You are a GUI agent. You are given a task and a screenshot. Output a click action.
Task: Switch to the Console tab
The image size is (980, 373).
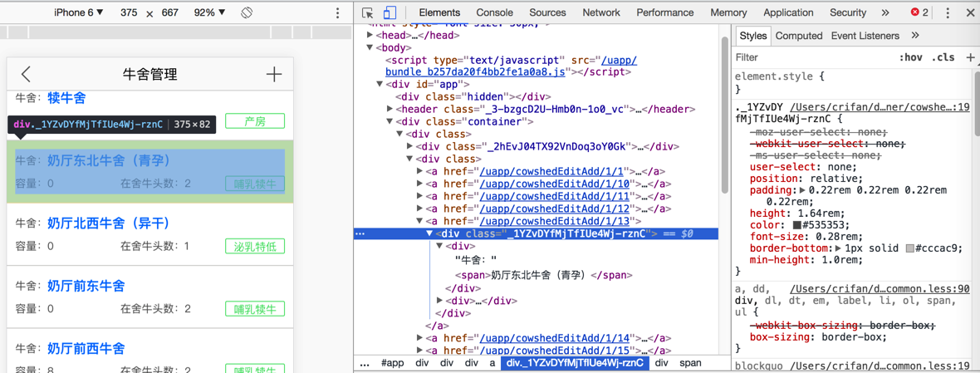(x=494, y=12)
